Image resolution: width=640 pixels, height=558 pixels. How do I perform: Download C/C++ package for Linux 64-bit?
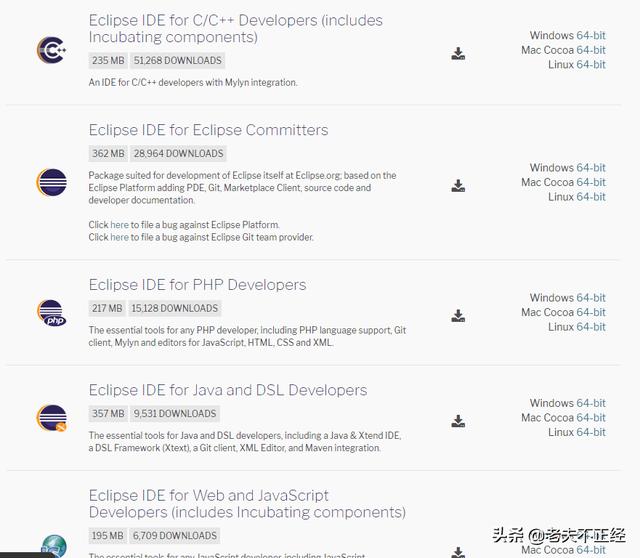pyautogui.click(x=591, y=64)
